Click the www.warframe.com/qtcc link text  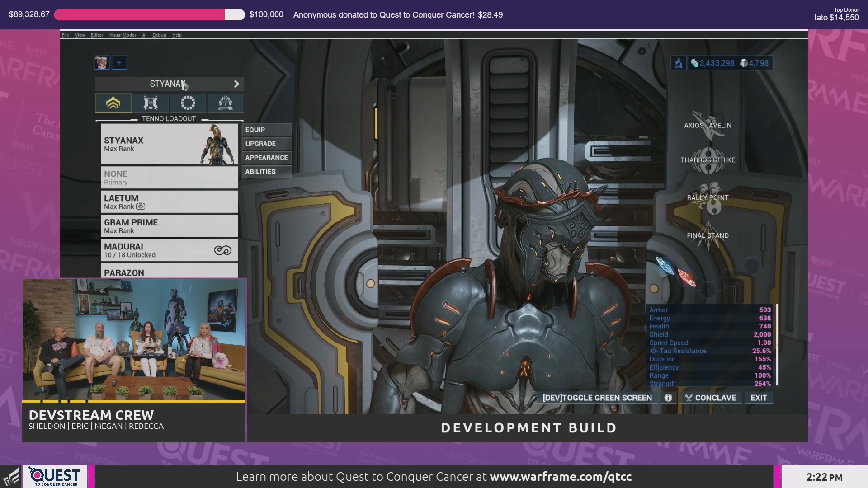[x=561, y=477]
